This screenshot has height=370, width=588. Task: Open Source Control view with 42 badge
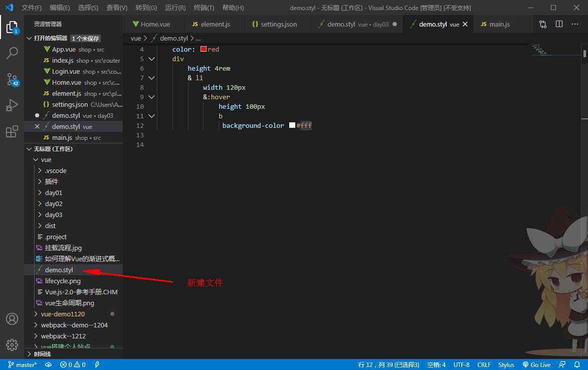coord(12,79)
